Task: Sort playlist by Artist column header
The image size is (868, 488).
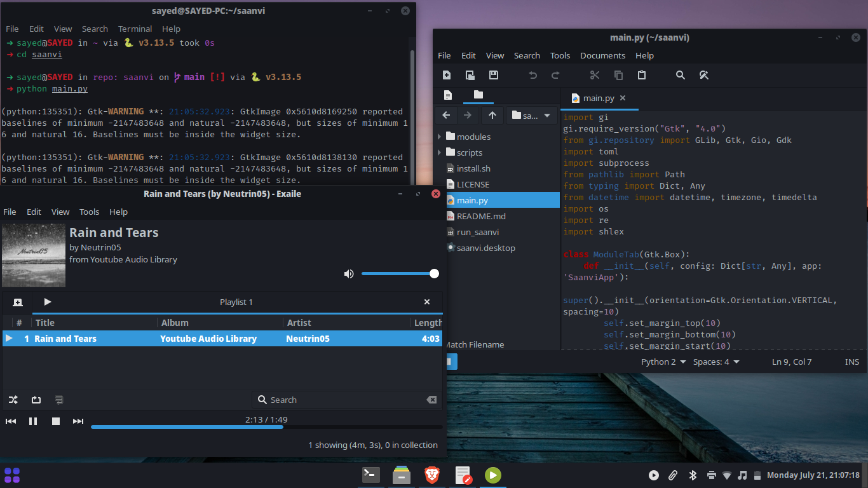Action: (x=346, y=323)
